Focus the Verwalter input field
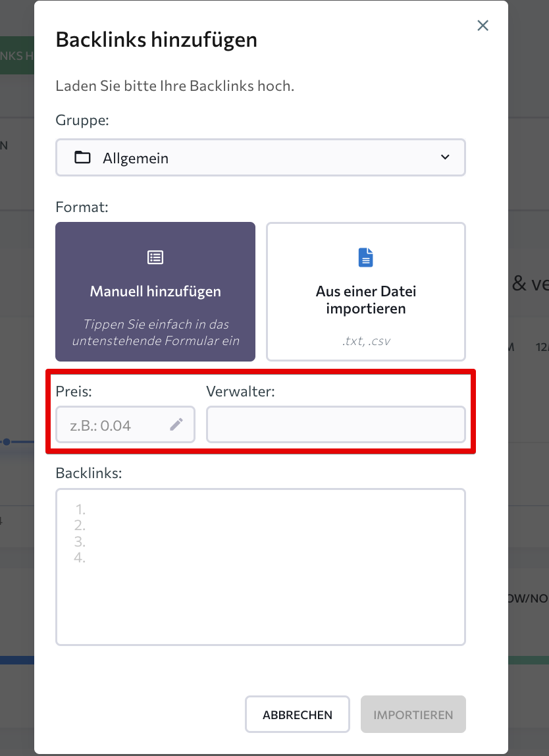The width and height of the screenshot is (549, 756). tap(336, 425)
